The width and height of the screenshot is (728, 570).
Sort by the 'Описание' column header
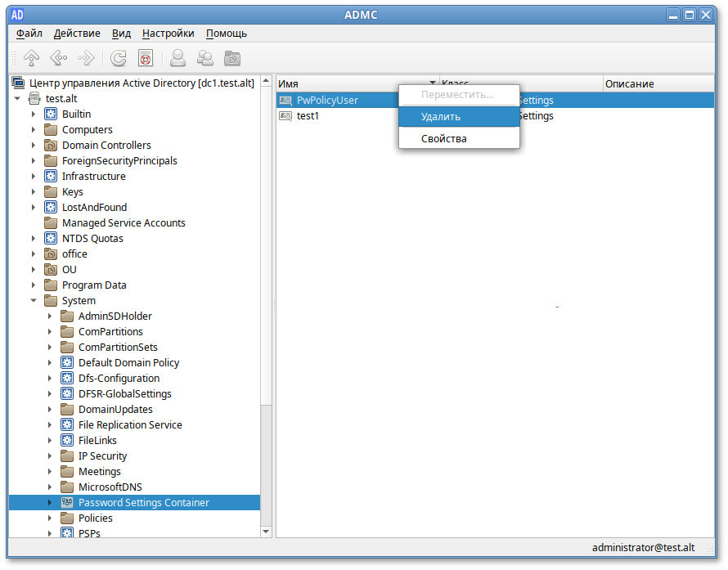pyautogui.click(x=630, y=84)
